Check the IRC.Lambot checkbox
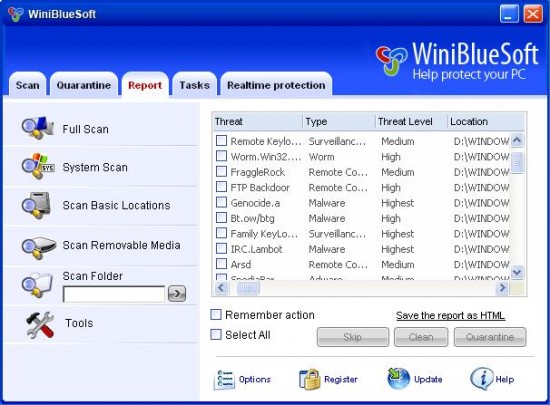The image size is (550, 405). point(221,248)
